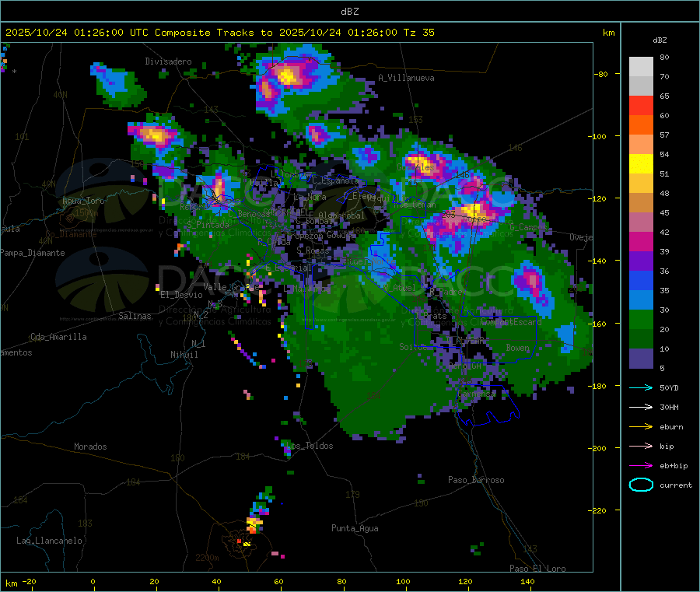
Task: Click the Nihuil map label
Action: [184, 355]
